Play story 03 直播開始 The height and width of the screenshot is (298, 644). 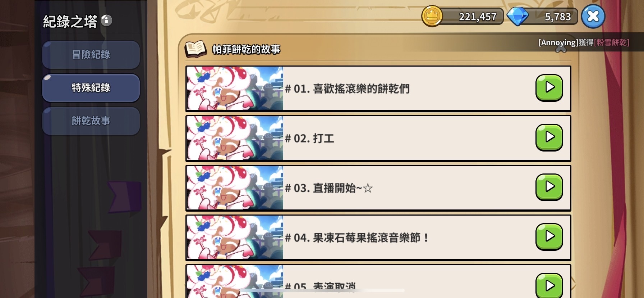[x=549, y=187]
